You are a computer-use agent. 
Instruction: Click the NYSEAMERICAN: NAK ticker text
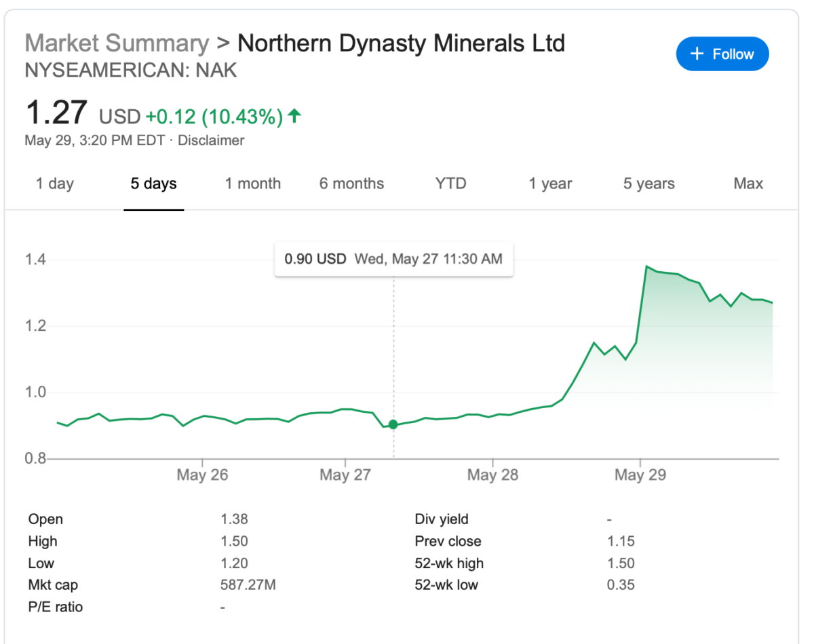click(131, 71)
